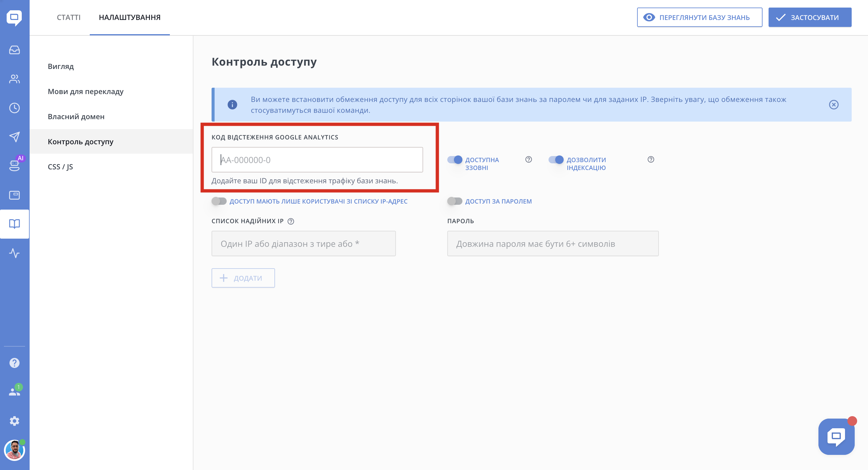Open the inbox icon in sidebar
Image resolution: width=868 pixels, height=470 pixels.
pyautogui.click(x=15, y=50)
